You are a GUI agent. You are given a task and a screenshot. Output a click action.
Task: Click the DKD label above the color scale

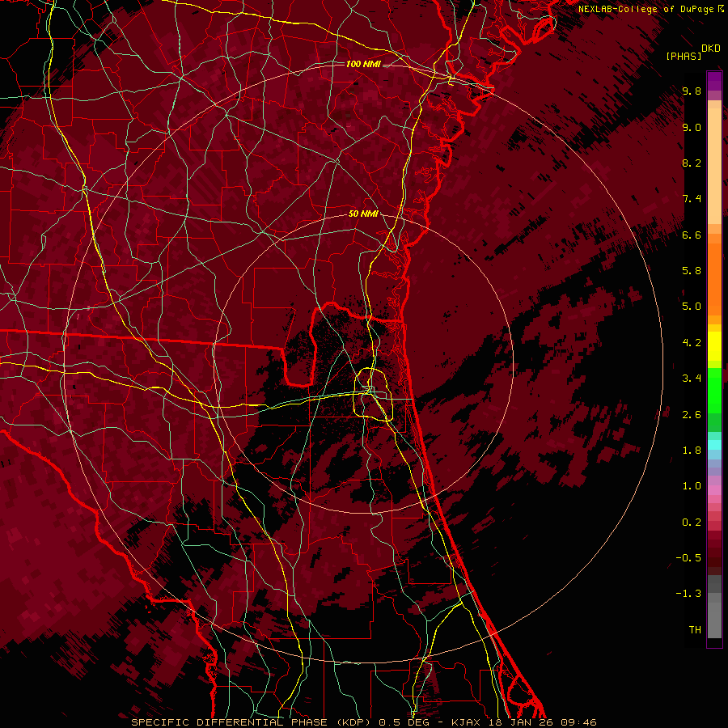[711, 49]
